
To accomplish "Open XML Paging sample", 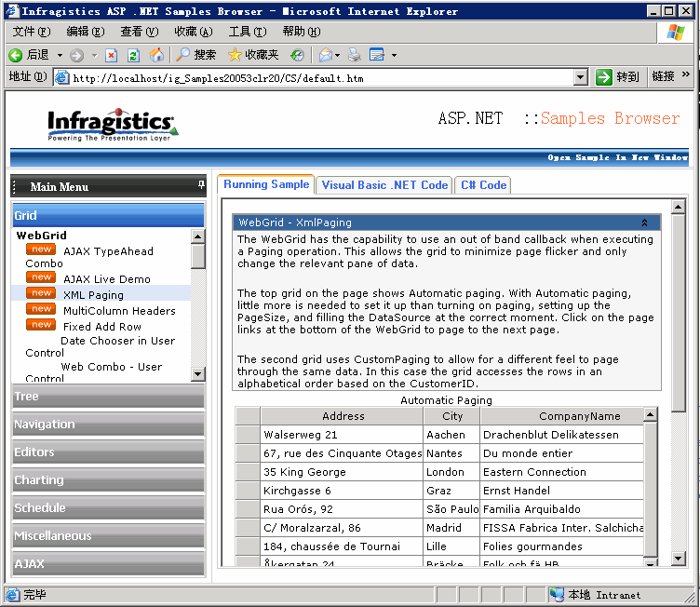I will click(x=93, y=295).
